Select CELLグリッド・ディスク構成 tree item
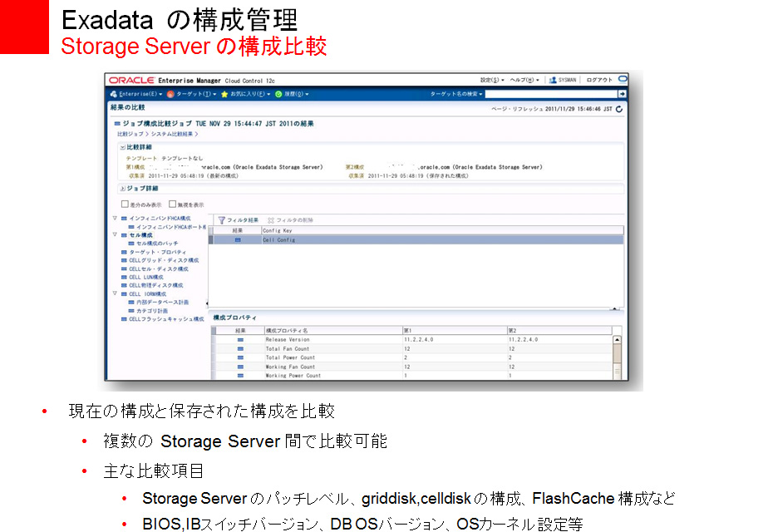The height and width of the screenshot is (532, 768). [x=164, y=260]
